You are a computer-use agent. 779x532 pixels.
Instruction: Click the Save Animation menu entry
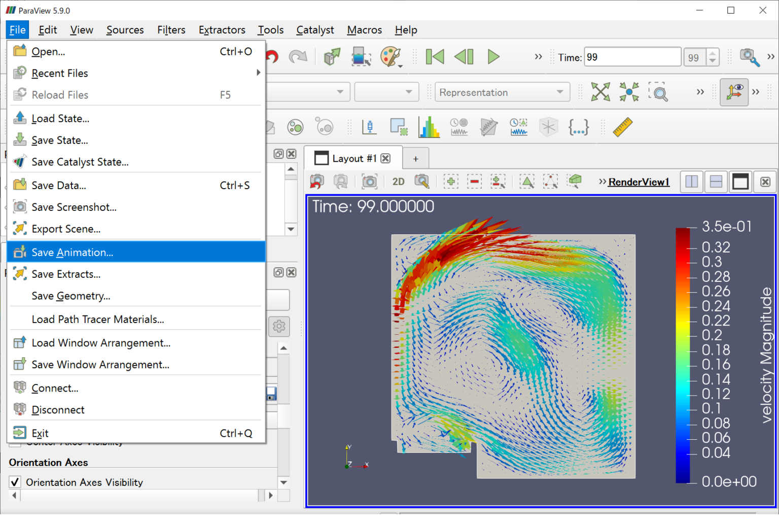[x=72, y=252]
